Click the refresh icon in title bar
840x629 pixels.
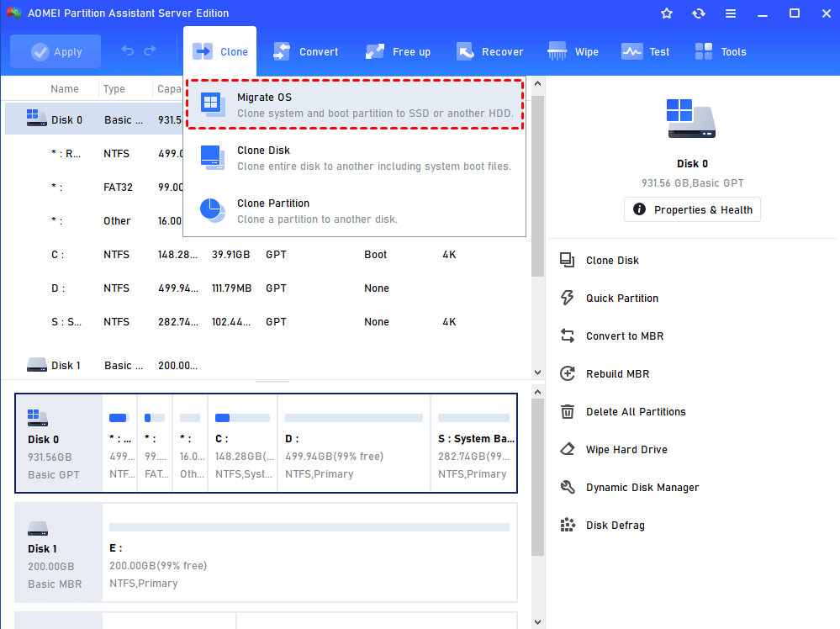click(x=699, y=13)
